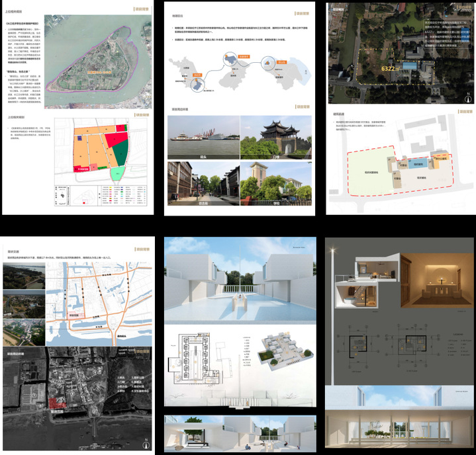Open the cutaway section render of the two-level room
The width and height of the screenshot is (476, 455).
[367, 282]
